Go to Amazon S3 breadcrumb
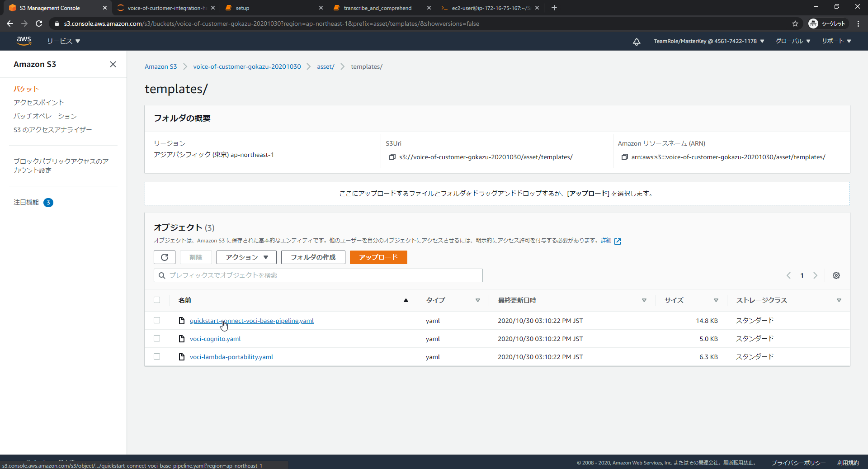Viewport: 868px width, 469px height. tap(161, 66)
